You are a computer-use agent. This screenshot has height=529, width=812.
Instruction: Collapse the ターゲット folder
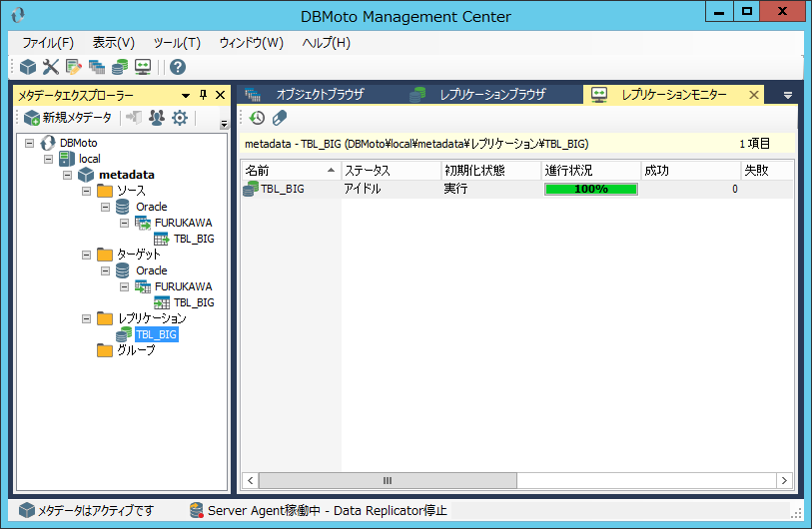(x=87, y=255)
